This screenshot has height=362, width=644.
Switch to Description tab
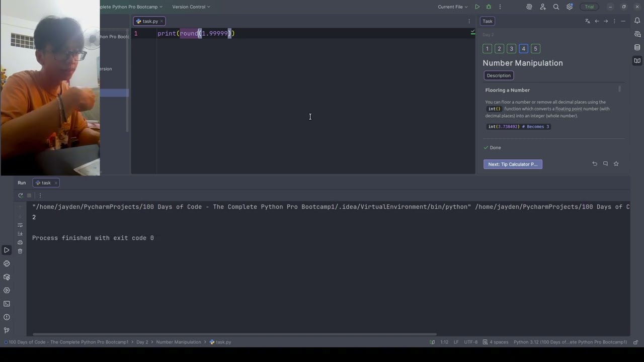[x=499, y=75]
